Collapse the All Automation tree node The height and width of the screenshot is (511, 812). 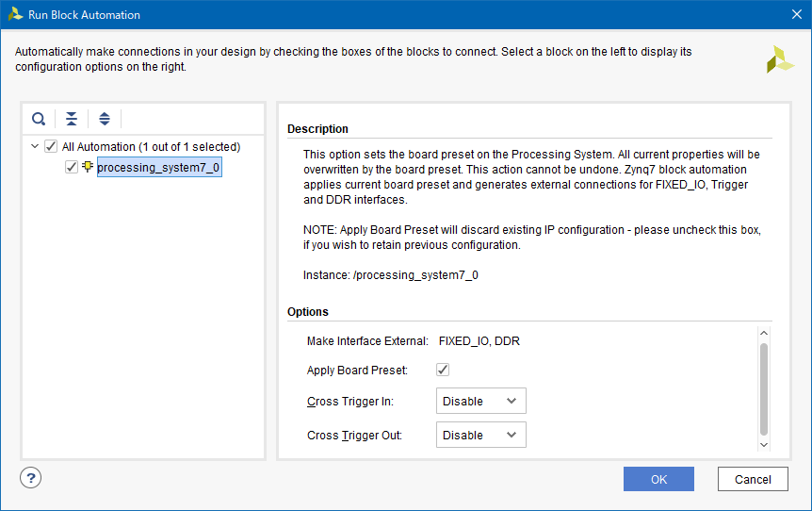[35, 147]
